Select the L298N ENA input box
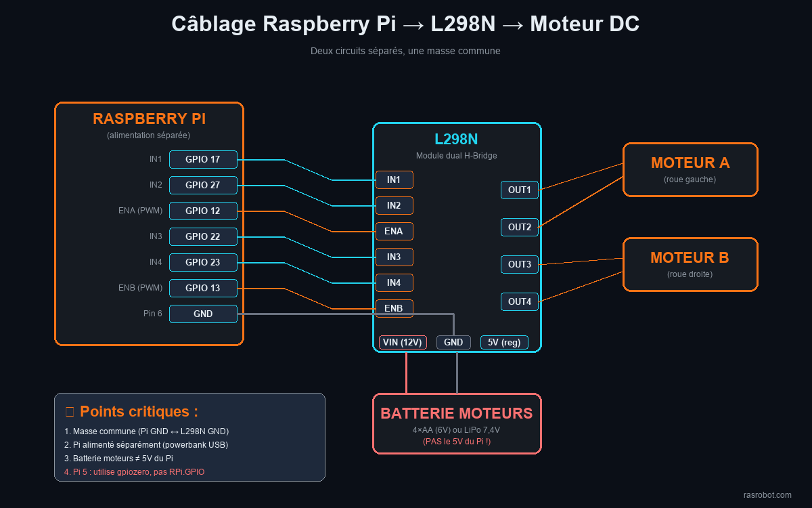 pyautogui.click(x=394, y=231)
